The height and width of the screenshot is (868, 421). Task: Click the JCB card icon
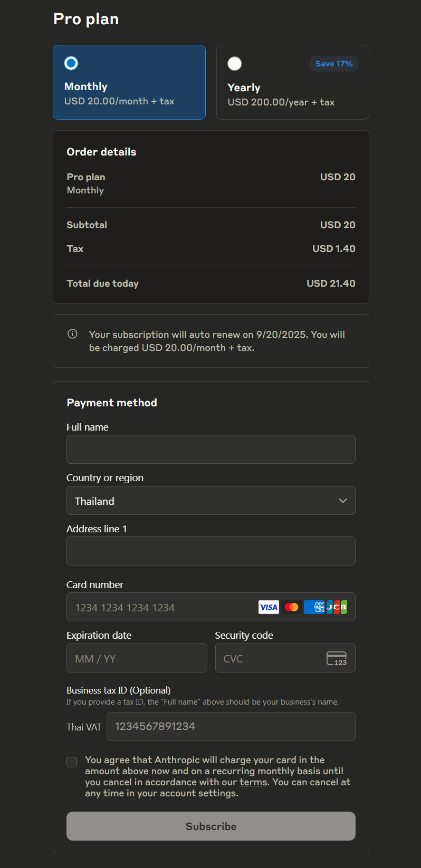[337, 607]
